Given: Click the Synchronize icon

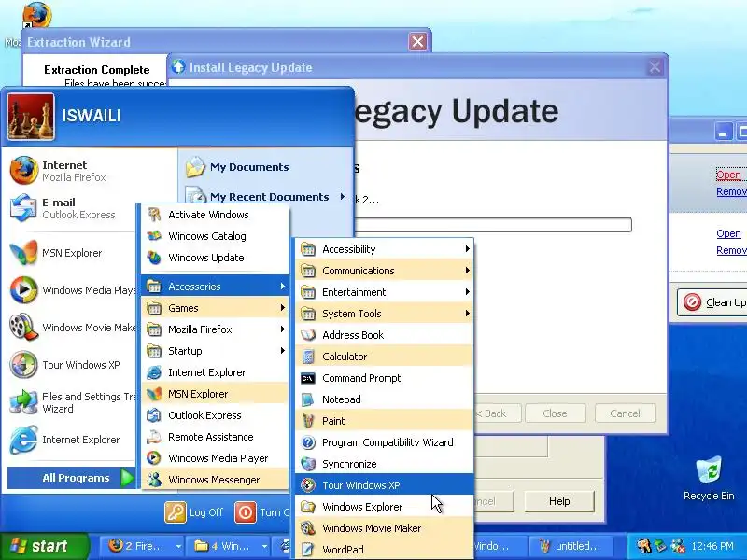Looking at the screenshot, I should 308,464.
